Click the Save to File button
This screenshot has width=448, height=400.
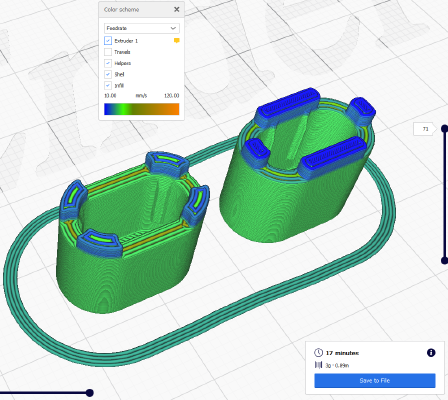[375, 380]
